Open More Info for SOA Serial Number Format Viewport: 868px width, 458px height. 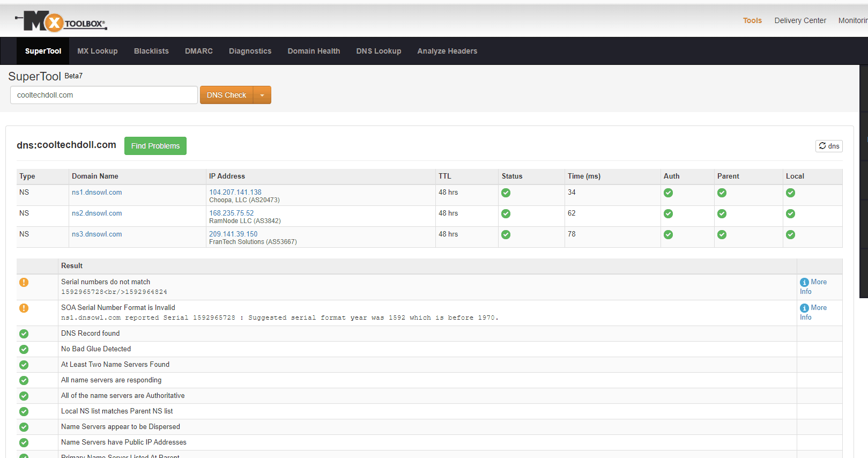pyautogui.click(x=813, y=312)
